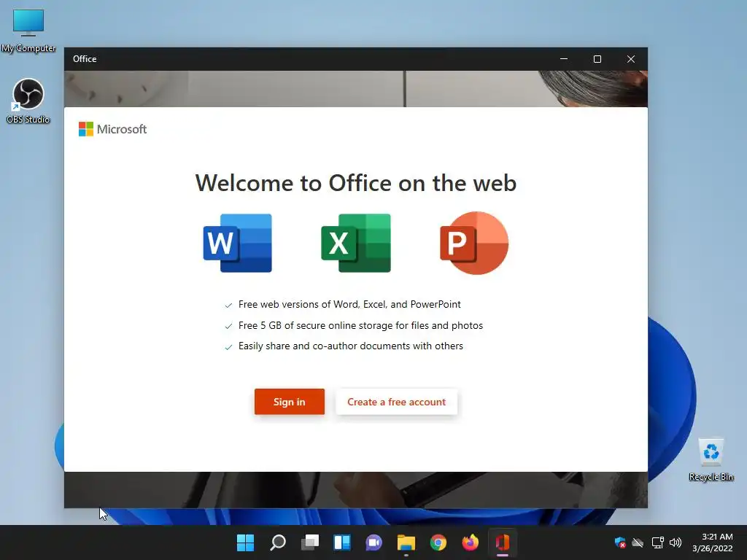Select the My Computer desktop icon
This screenshot has width=747, height=560.
coord(28,30)
